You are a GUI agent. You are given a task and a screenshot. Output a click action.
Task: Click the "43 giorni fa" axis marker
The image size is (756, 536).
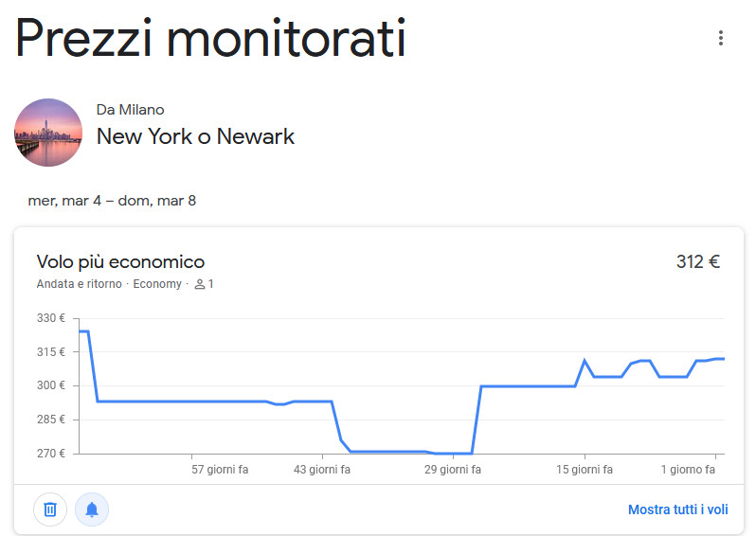click(322, 470)
